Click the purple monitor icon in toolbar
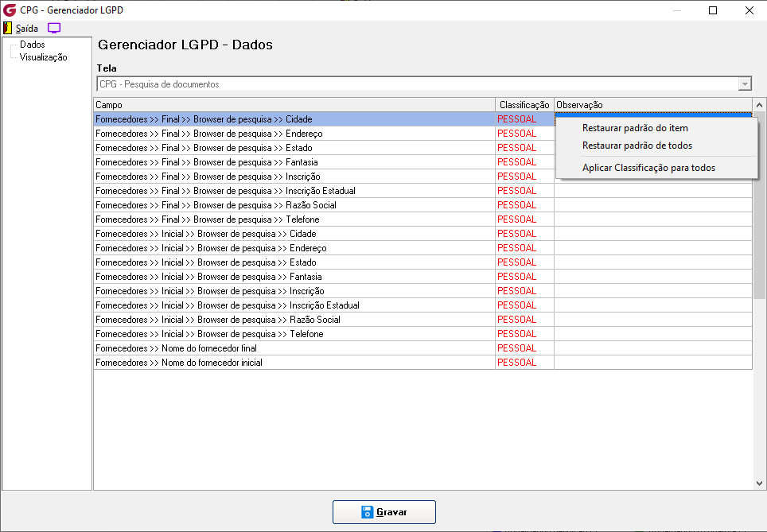This screenshot has height=532, width=767. pos(54,28)
